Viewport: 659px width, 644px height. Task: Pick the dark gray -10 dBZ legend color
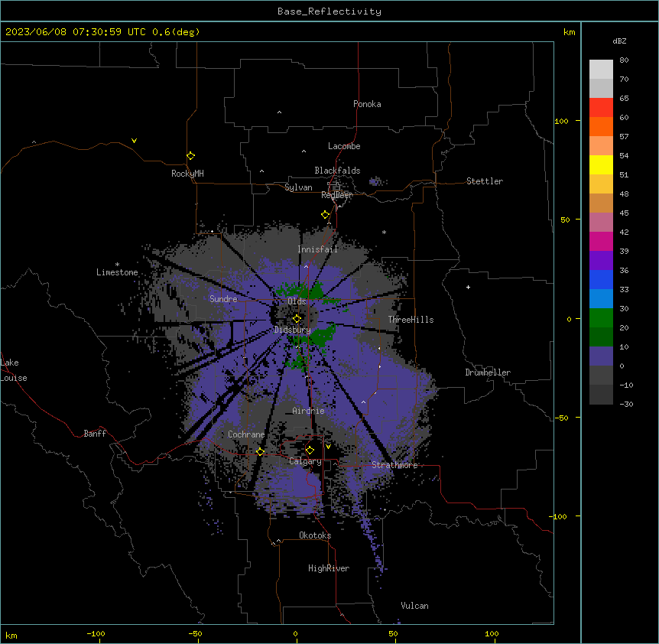(x=601, y=395)
